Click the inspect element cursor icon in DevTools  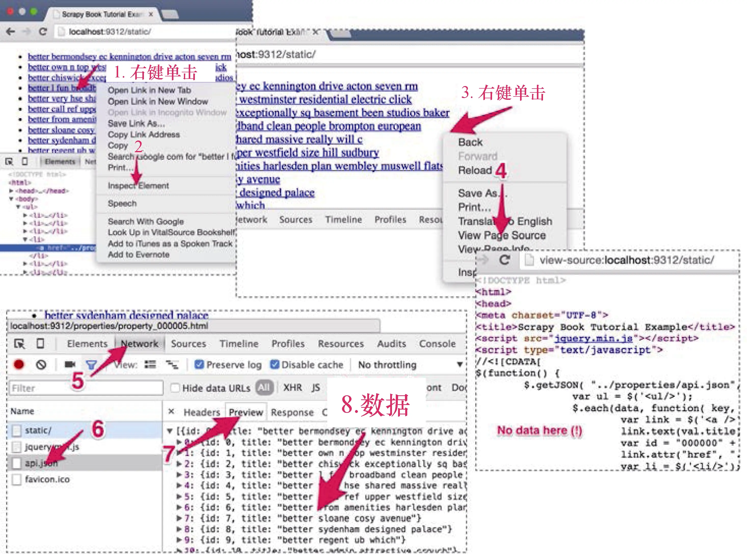pyautogui.click(x=19, y=344)
